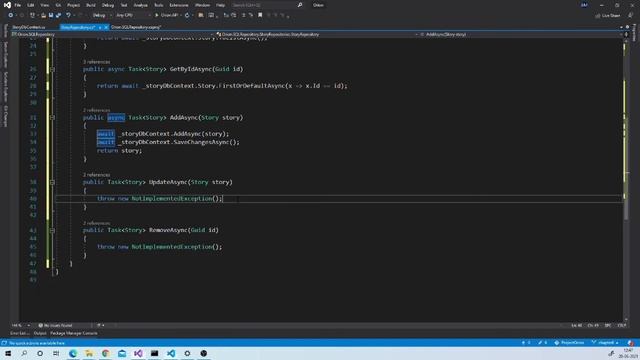
Task: Collapse the GetByIdAsync method outline
Action: [52, 69]
